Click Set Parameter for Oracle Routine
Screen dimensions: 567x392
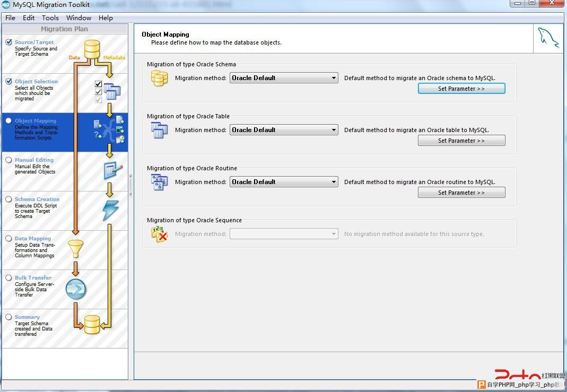point(461,193)
